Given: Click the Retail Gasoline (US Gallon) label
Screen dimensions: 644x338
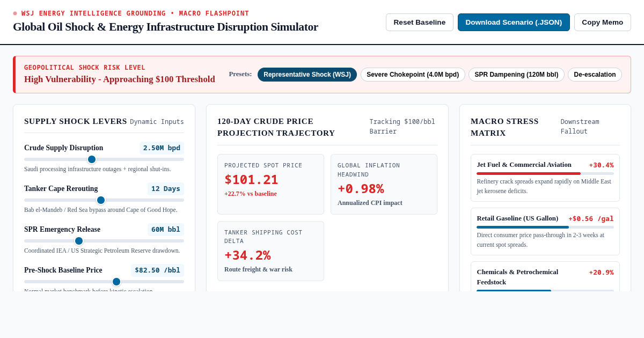Looking at the screenshot, I should click(x=517, y=218).
